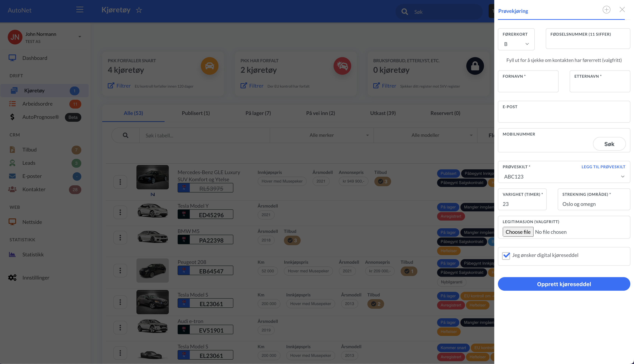Switch to Publisert (1) tab
The height and width of the screenshot is (364, 634).
[196, 113]
